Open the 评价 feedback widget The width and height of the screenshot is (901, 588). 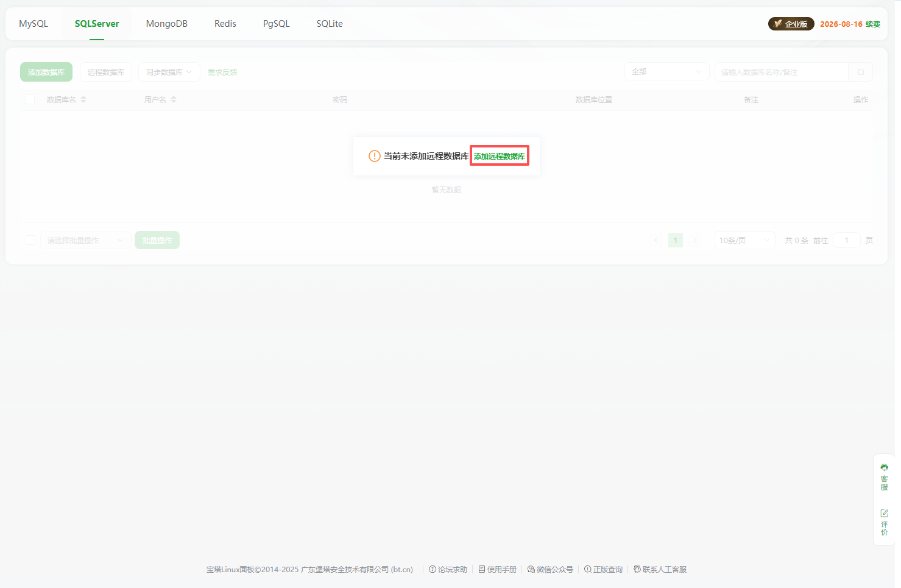(x=884, y=522)
